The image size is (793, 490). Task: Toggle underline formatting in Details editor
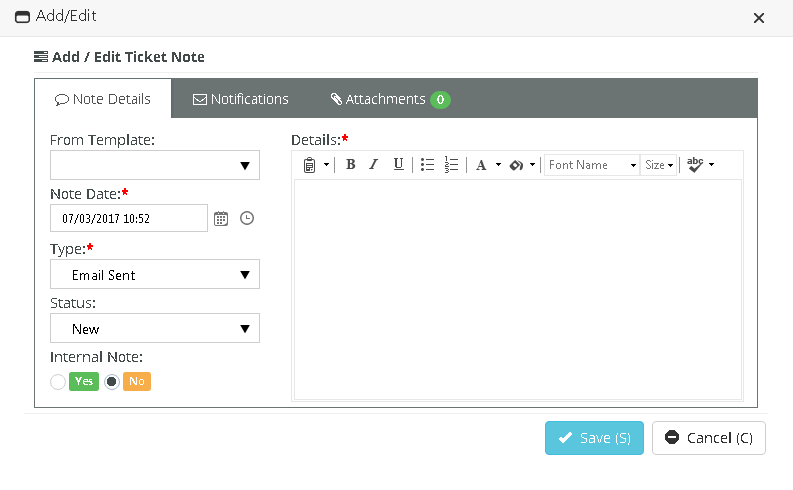coord(399,165)
